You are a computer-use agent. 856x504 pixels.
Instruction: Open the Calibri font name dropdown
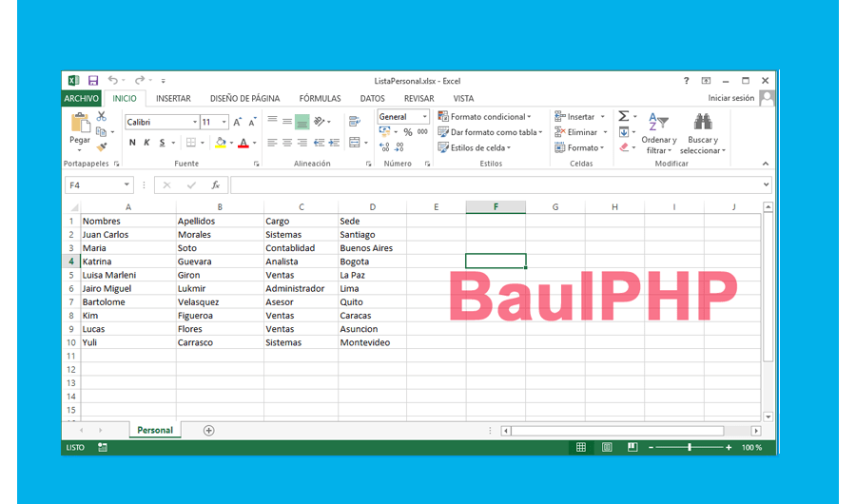point(195,122)
